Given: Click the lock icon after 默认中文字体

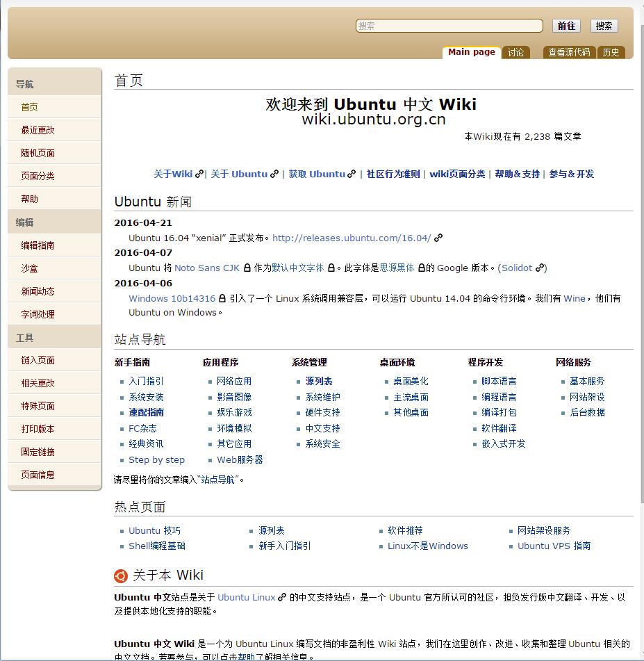Looking at the screenshot, I should [x=331, y=268].
